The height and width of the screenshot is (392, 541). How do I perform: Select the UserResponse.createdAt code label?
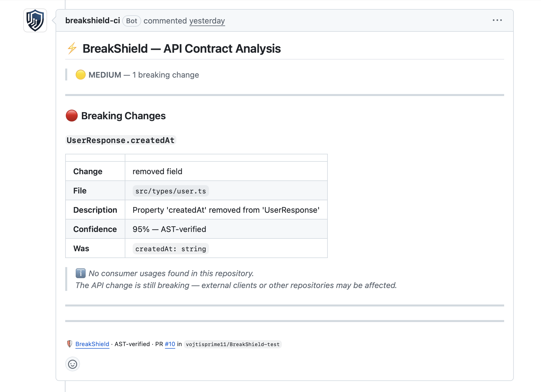(121, 140)
